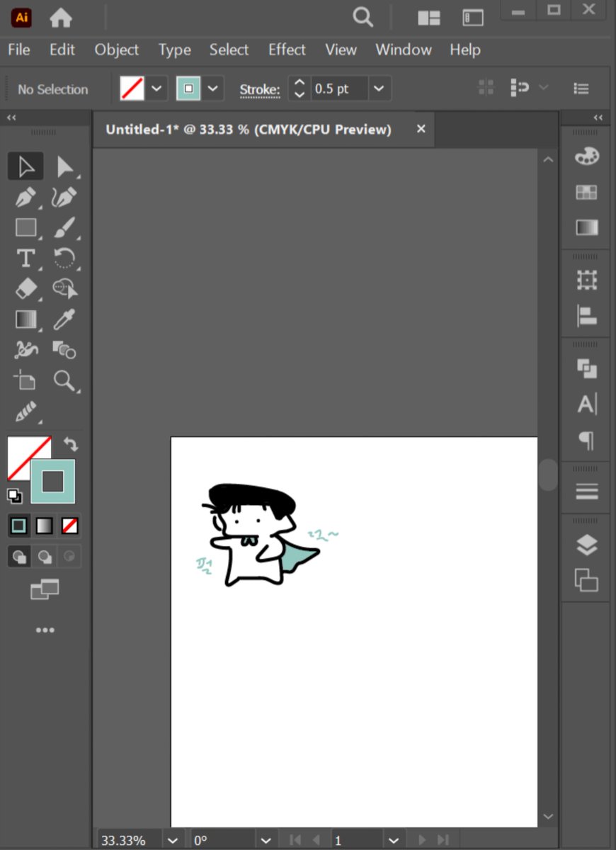
Task: Open the Effect menu
Action: point(287,50)
